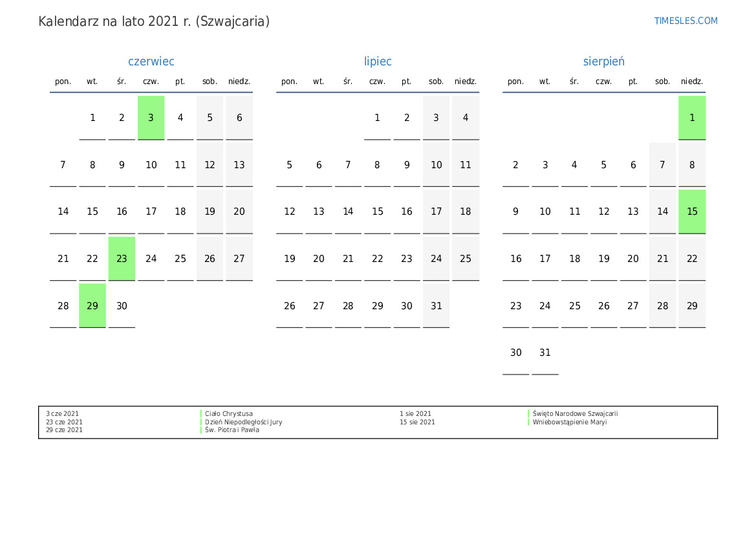The height and width of the screenshot is (535, 756).
Task: Select August 31 in the sierpień calendar
Action: pyautogui.click(x=545, y=353)
